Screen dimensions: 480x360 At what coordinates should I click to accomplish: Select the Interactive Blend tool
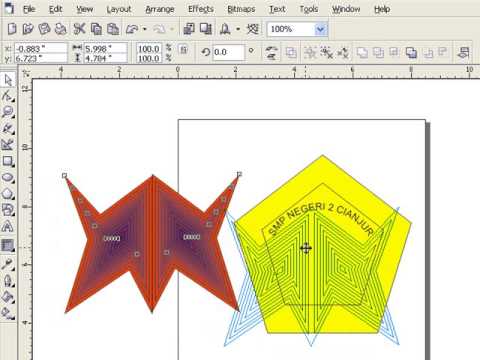(8, 246)
